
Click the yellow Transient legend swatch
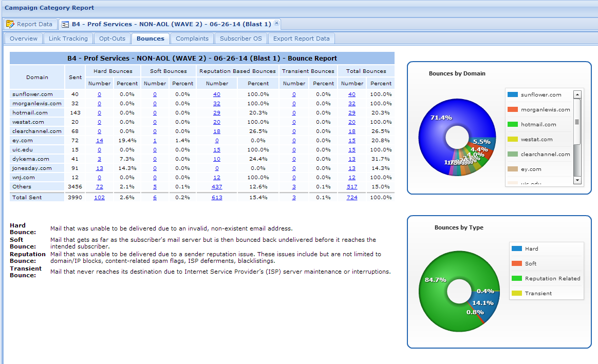click(516, 293)
